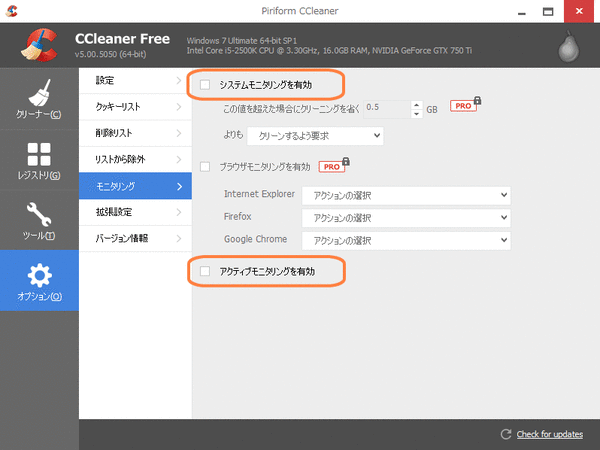
Task: Open the Google Chrome action dropdown
Action: click(406, 240)
